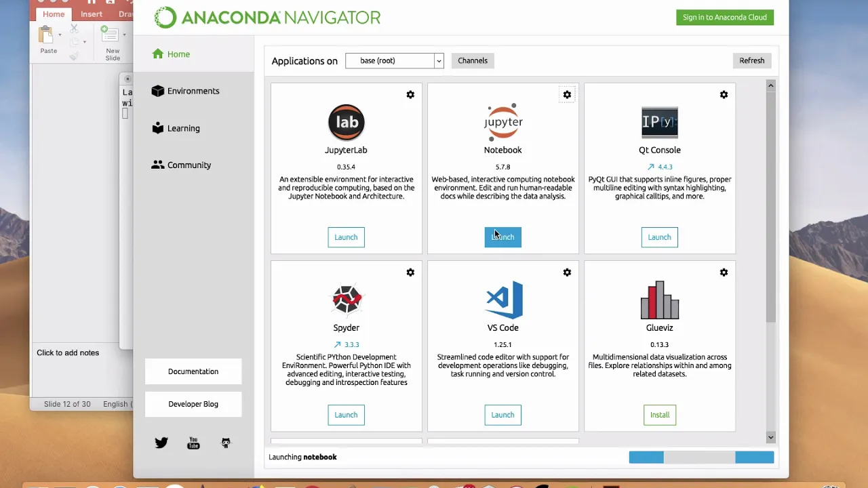Screen dimensions: 868x488
Task: Open Qt Console settings gear
Action: 724,95
